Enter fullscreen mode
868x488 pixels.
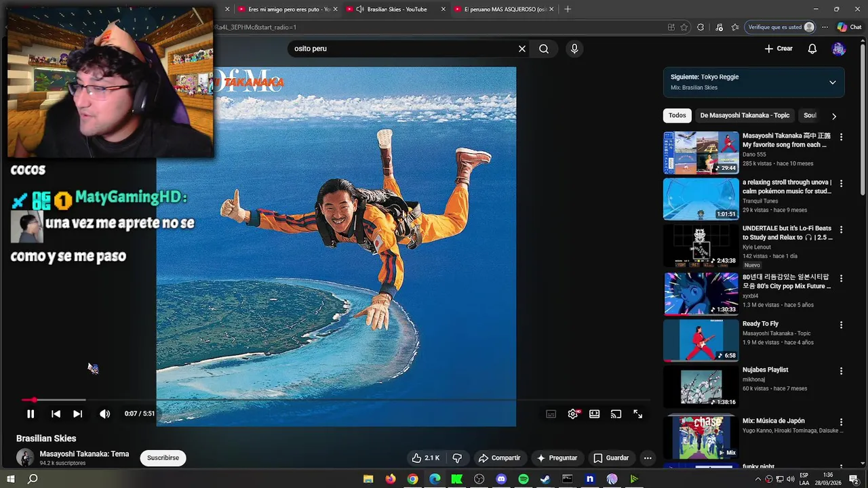point(638,414)
